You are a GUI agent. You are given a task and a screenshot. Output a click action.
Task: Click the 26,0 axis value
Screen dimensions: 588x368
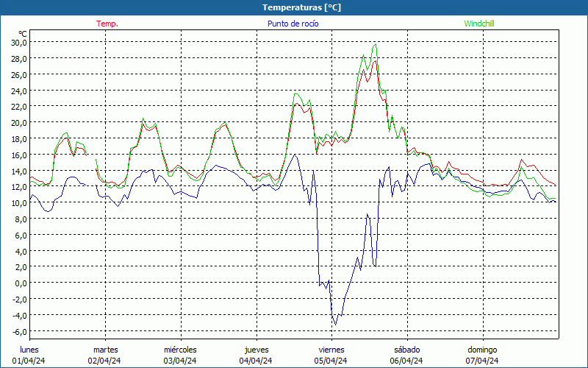click(19, 75)
